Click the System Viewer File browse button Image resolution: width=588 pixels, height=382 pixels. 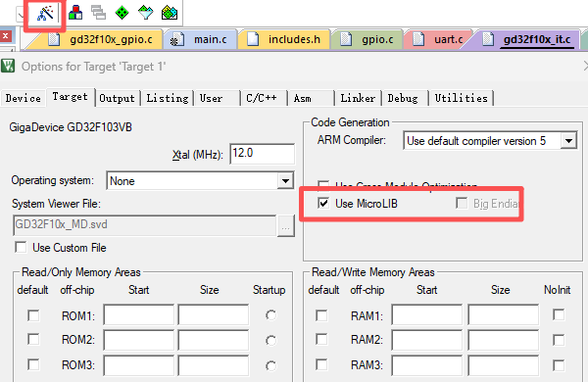286,225
